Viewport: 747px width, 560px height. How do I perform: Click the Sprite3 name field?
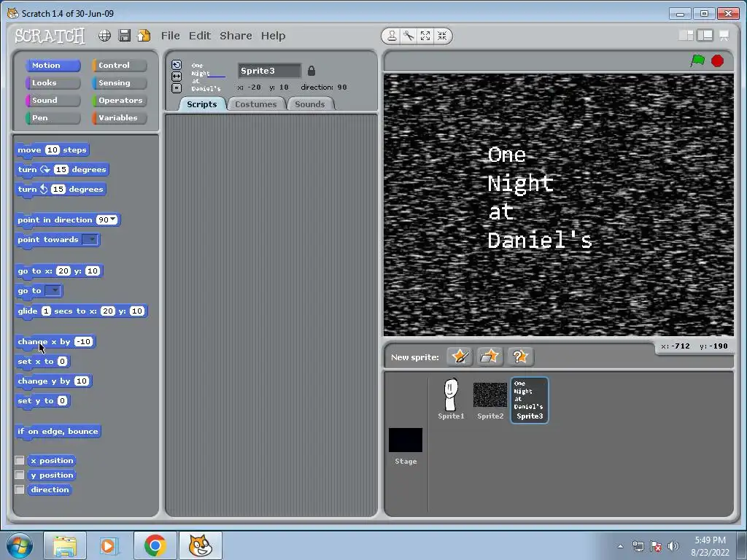[270, 71]
